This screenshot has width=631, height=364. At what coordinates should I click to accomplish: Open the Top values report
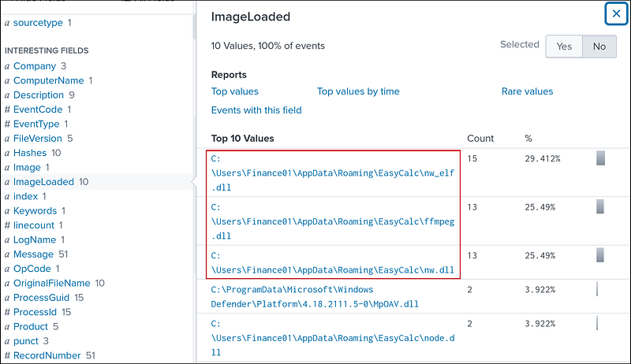235,91
